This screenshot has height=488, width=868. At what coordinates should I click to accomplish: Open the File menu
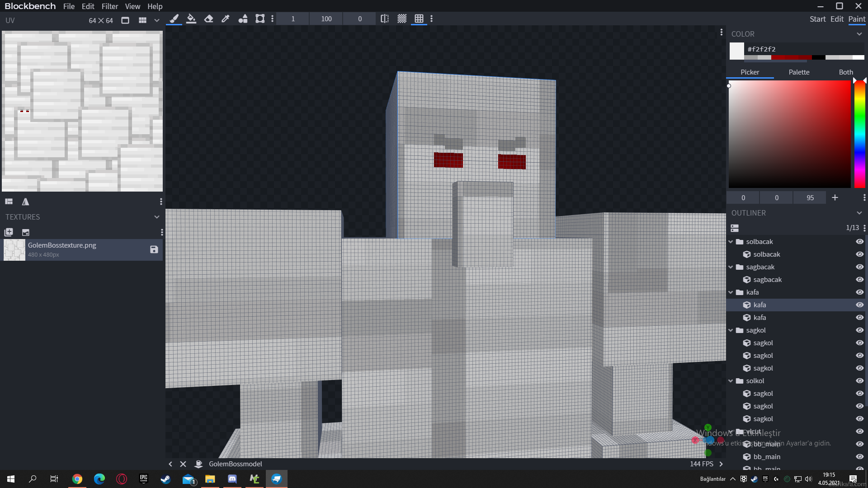(x=69, y=6)
